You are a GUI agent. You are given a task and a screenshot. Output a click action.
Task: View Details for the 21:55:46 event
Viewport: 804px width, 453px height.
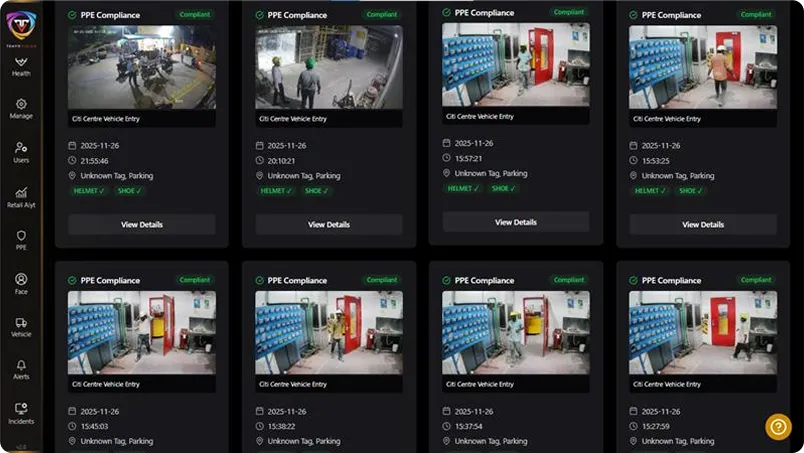[142, 225]
